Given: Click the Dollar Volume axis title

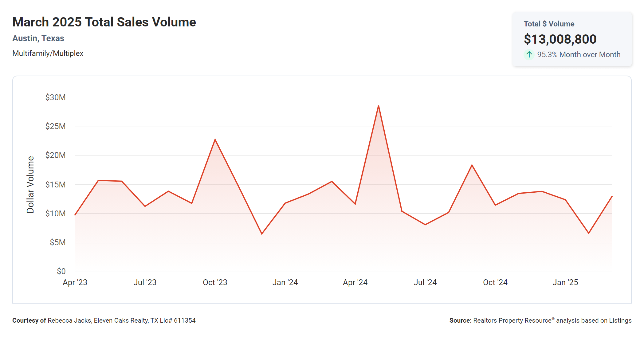Looking at the screenshot, I should point(30,184).
